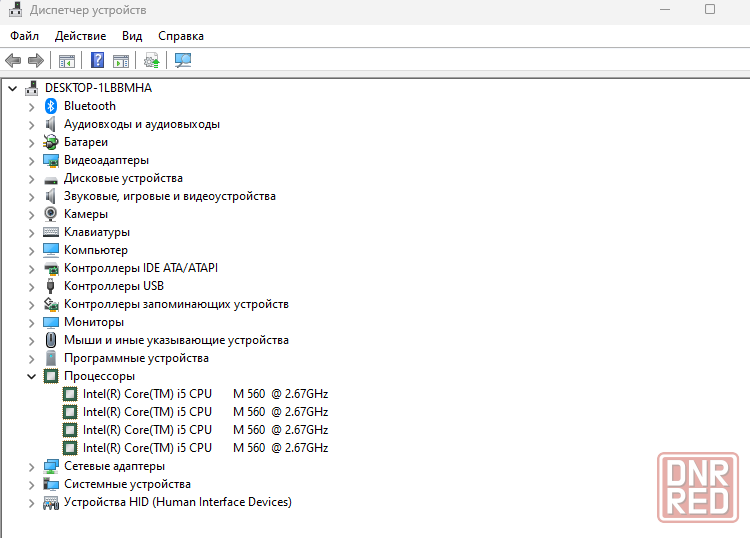Click the Камеры webcam icon
Image resolution: width=750 pixels, height=538 pixels.
[51, 214]
